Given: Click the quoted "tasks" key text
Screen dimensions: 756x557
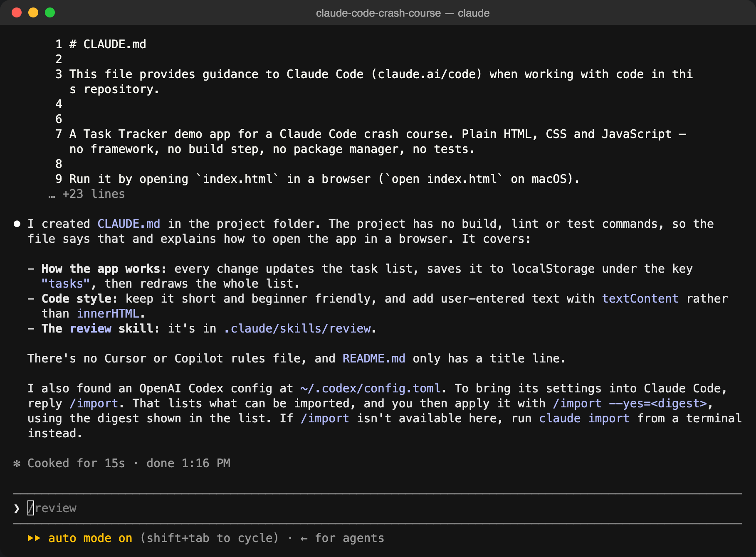Looking at the screenshot, I should pos(66,283).
